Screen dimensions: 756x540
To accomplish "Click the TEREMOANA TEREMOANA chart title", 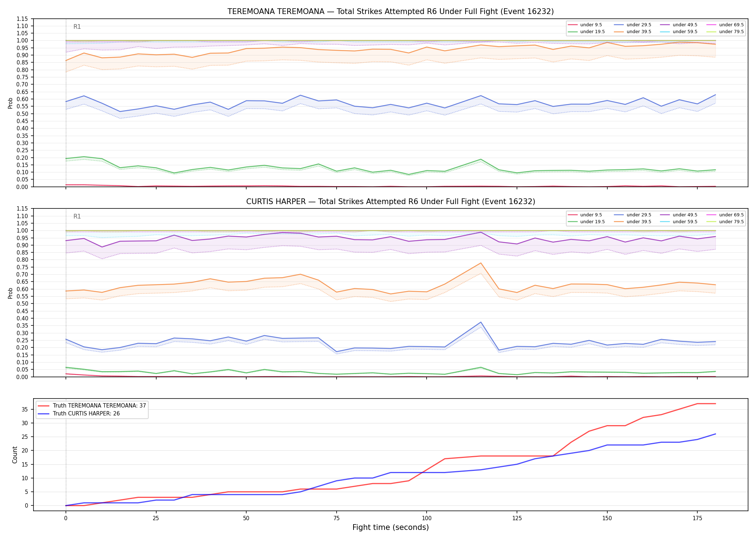I will (391, 12).
